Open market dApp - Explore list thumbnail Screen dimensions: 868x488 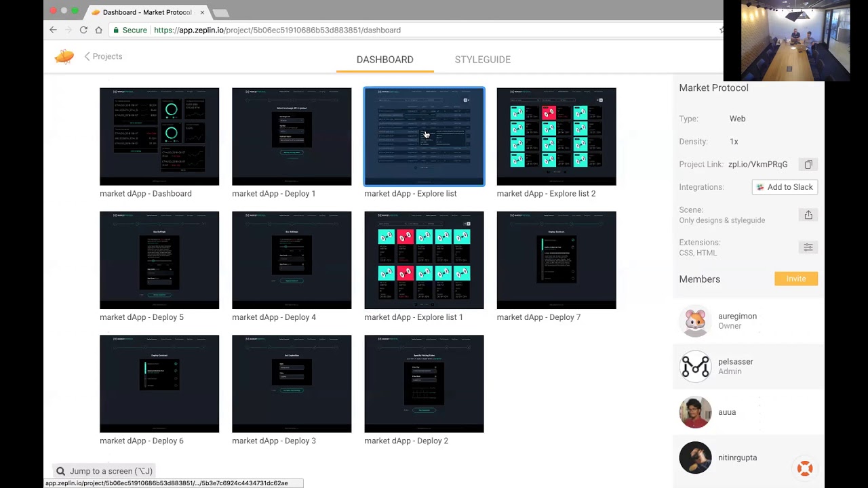click(x=425, y=136)
